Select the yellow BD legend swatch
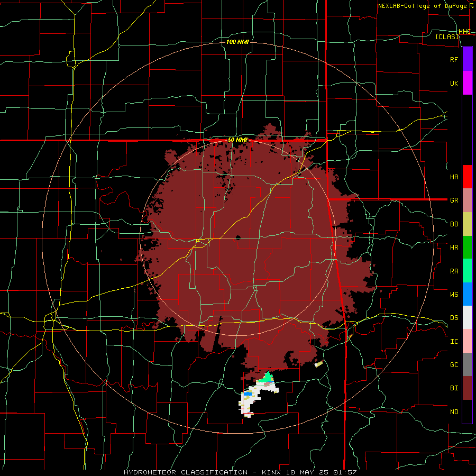 (x=467, y=224)
